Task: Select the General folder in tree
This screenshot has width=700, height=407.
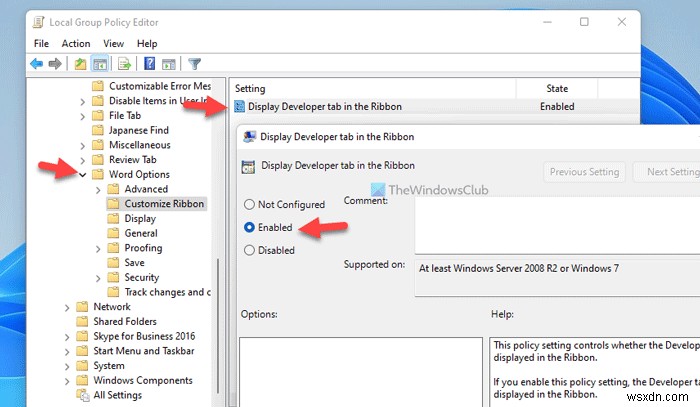Action: [141, 233]
